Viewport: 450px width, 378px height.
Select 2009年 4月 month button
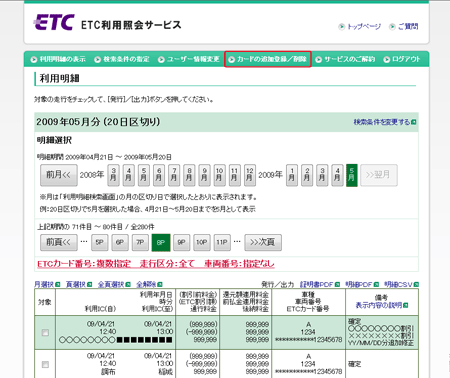click(x=337, y=175)
